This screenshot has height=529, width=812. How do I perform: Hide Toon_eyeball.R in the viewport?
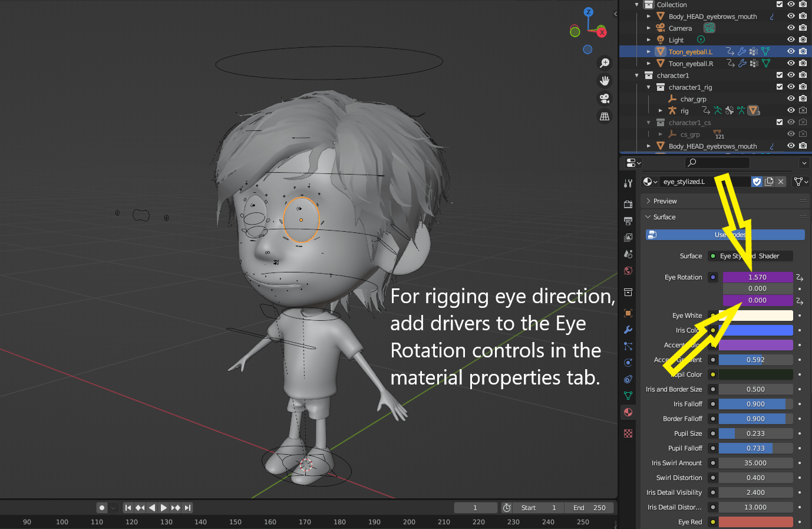pos(791,63)
